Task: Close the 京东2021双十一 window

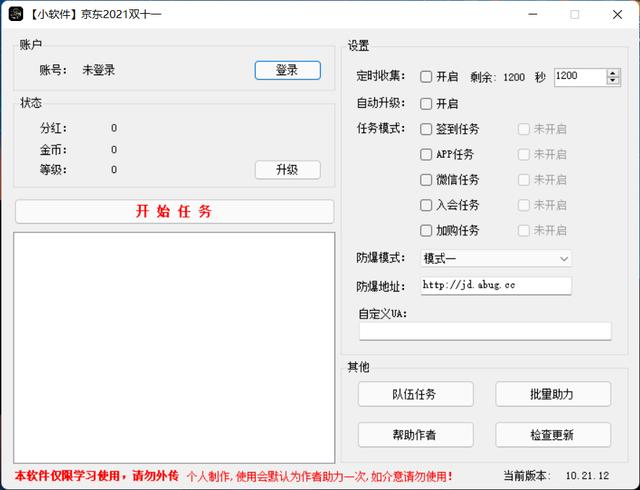Action: pos(617,14)
